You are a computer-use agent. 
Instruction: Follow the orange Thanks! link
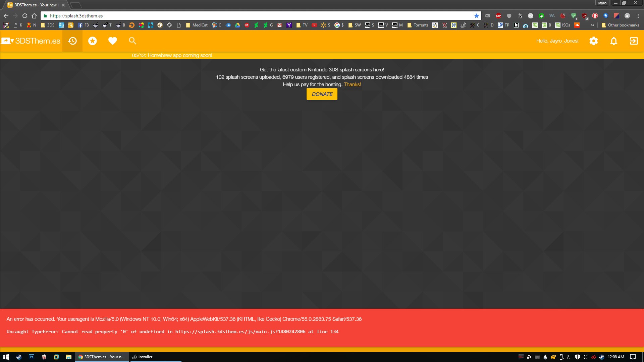coord(353,84)
